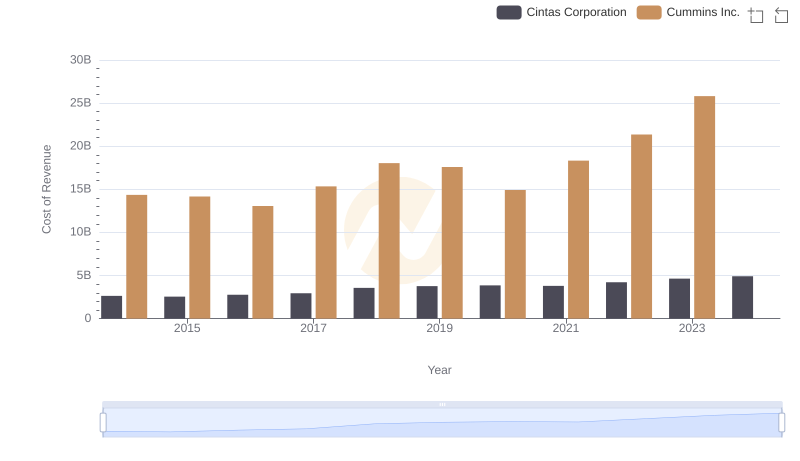The height and width of the screenshot is (461, 800).
Task: Click the 2021 x-axis label
Action: coord(566,328)
